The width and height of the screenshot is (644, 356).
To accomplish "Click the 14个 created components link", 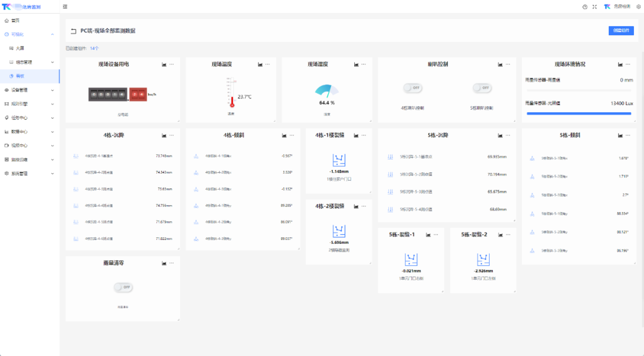I will pos(94,48).
